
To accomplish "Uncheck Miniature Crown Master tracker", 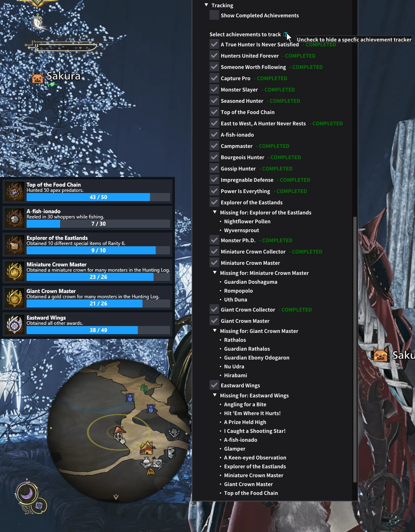I will point(214,263).
